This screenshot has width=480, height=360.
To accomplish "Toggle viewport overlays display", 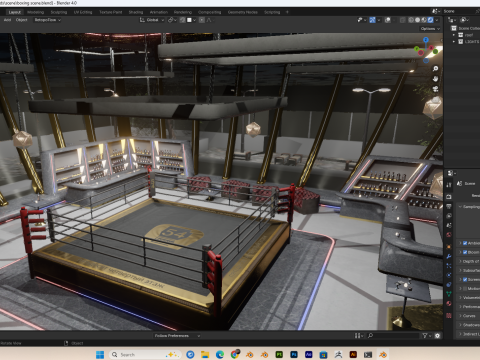I will (x=388, y=20).
